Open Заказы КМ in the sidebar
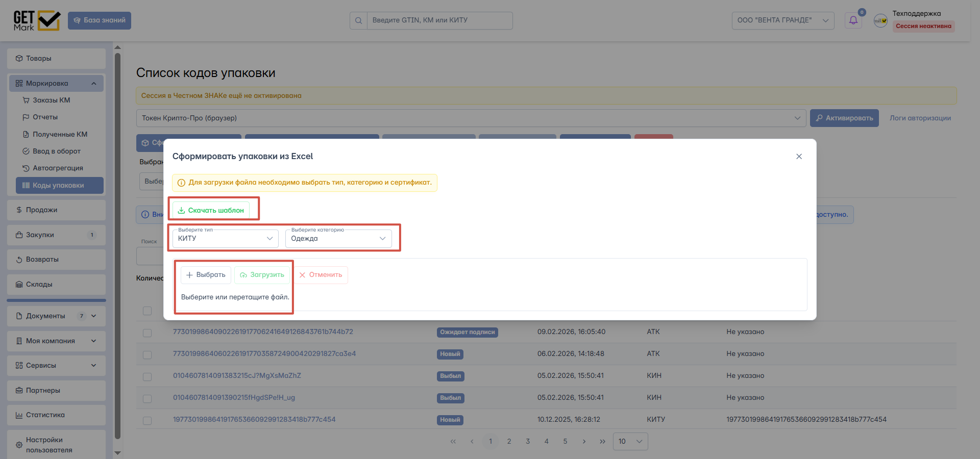Image resolution: width=980 pixels, height=459 pixels. (51, 100)
